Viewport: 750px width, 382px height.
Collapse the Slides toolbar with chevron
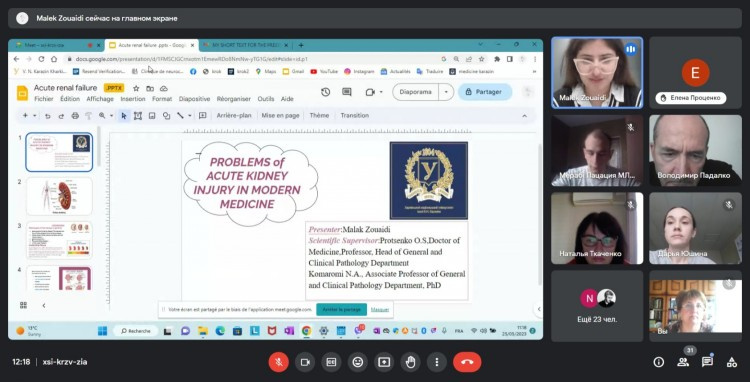click(524, 116)
